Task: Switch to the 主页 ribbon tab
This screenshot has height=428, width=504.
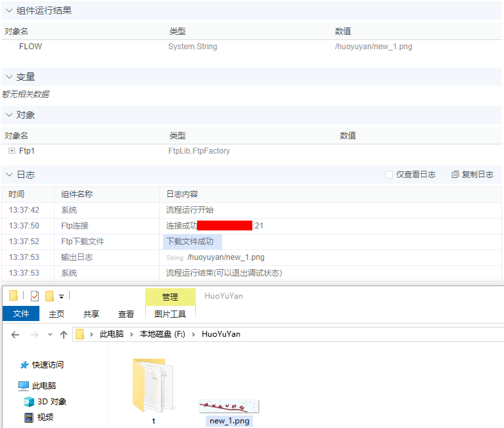Action: [57, 314]
